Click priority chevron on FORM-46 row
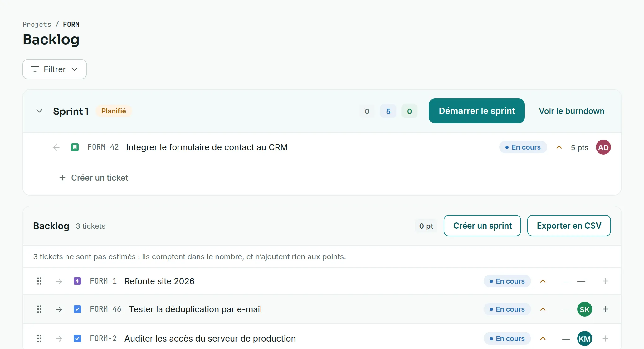The width and height of the screenshot is (644, 349). [543, 309]
